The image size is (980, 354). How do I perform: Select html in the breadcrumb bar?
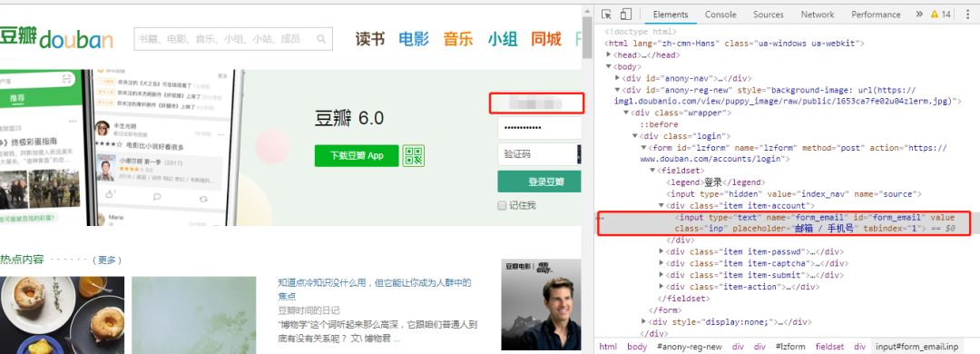607,347
